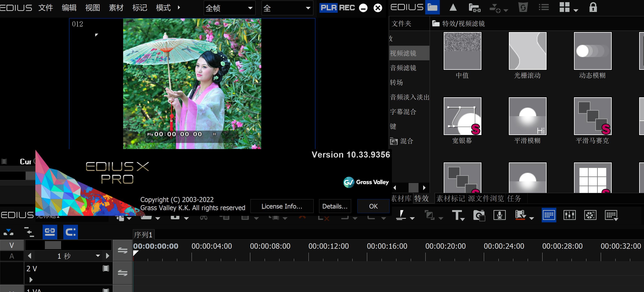Expand the overflow menu arrow after 模式

pos(179,8)
